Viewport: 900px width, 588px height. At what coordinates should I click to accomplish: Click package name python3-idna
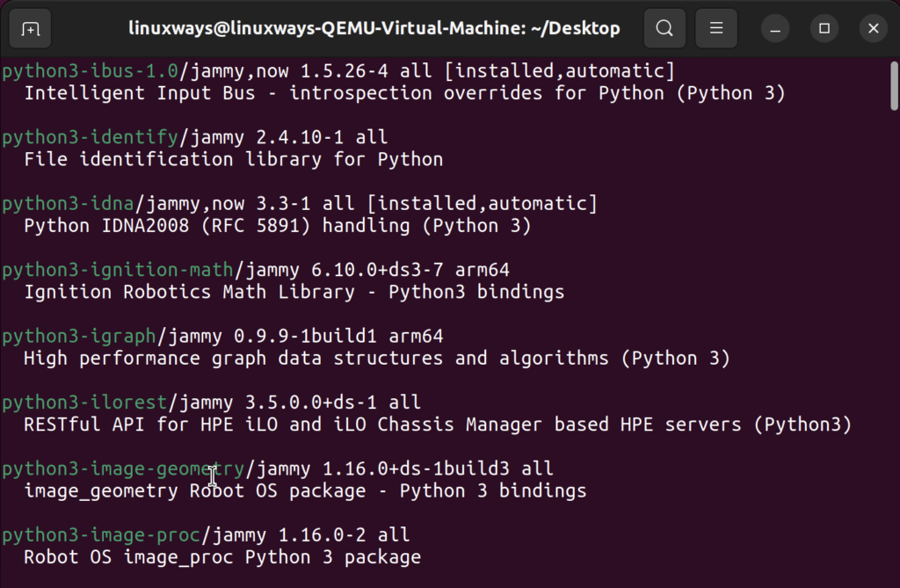tap(68, 203)
